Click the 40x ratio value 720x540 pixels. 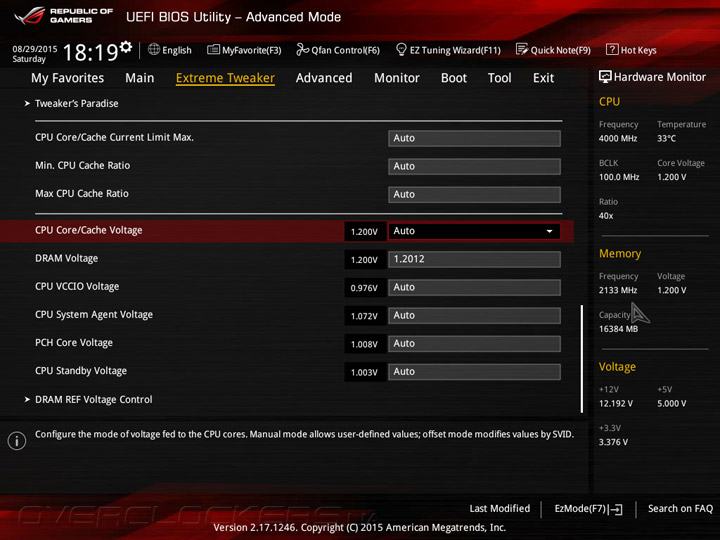pos(606,216)
